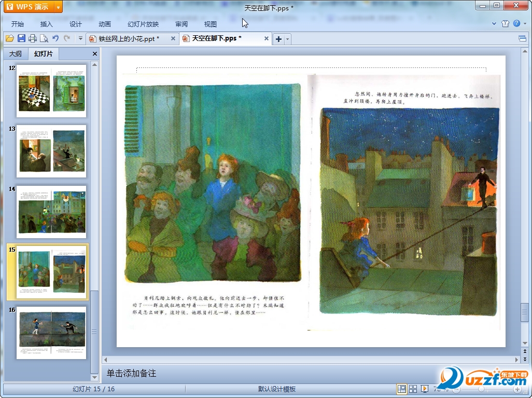Select the 天空在脚下.pps document tab
Screen dimensions: 532x398
pyautogui.click(x=216, y=38)
